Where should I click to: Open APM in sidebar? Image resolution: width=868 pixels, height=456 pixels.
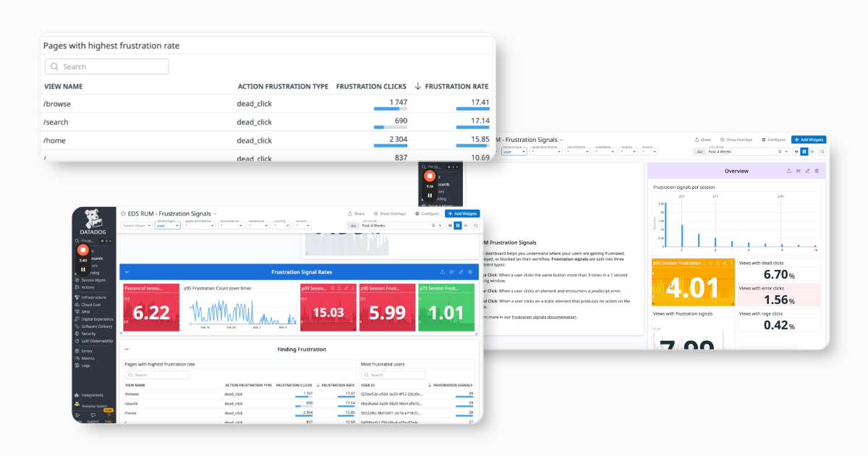pyautogui.click(x=81, y=312)
